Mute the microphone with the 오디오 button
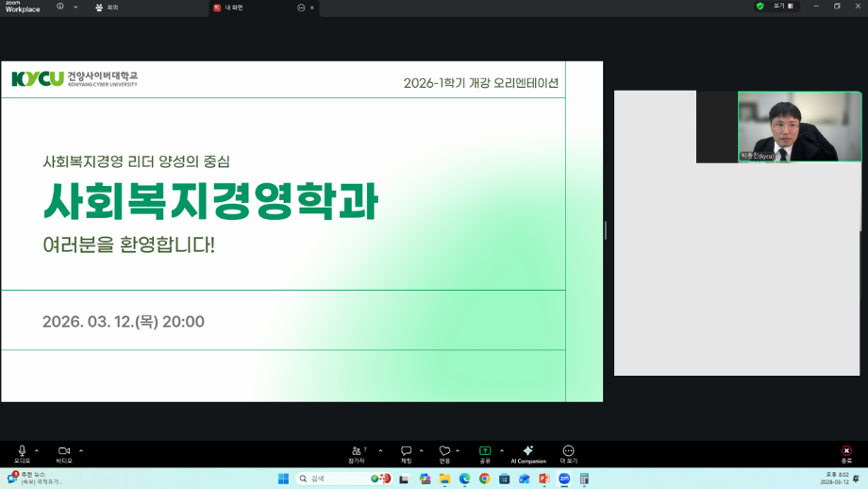 click(22, 454)
